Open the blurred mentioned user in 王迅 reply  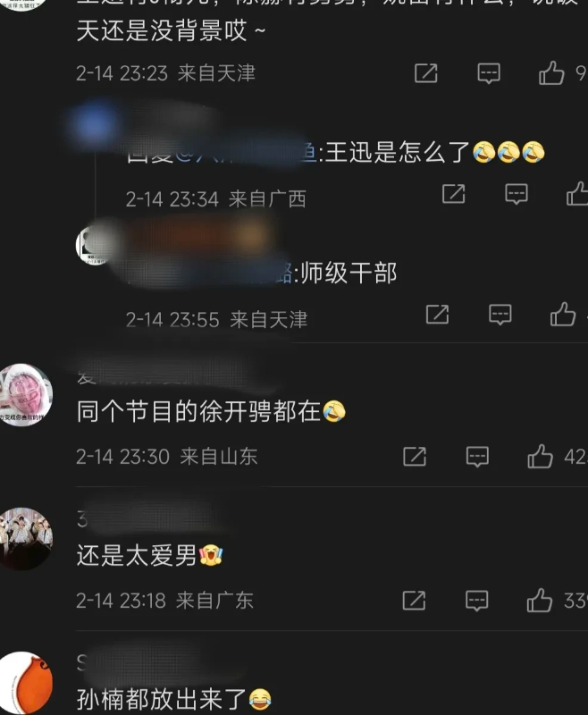(246, 152)
